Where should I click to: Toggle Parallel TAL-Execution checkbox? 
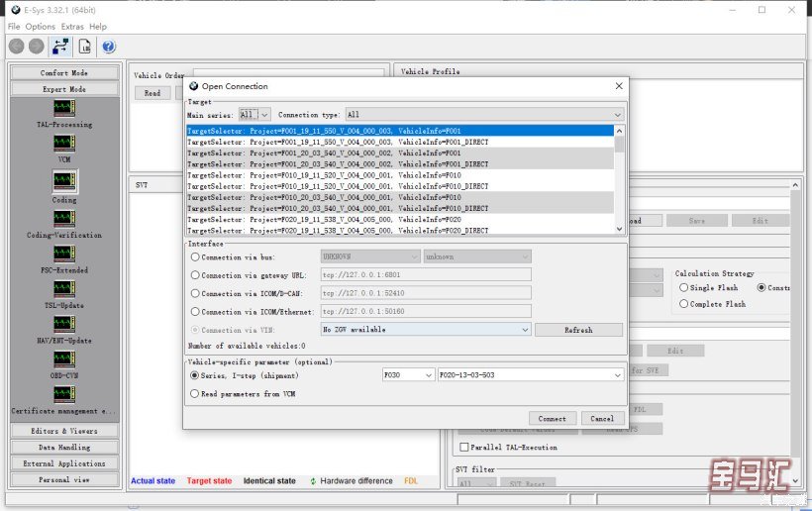click(x=464, y=447)
